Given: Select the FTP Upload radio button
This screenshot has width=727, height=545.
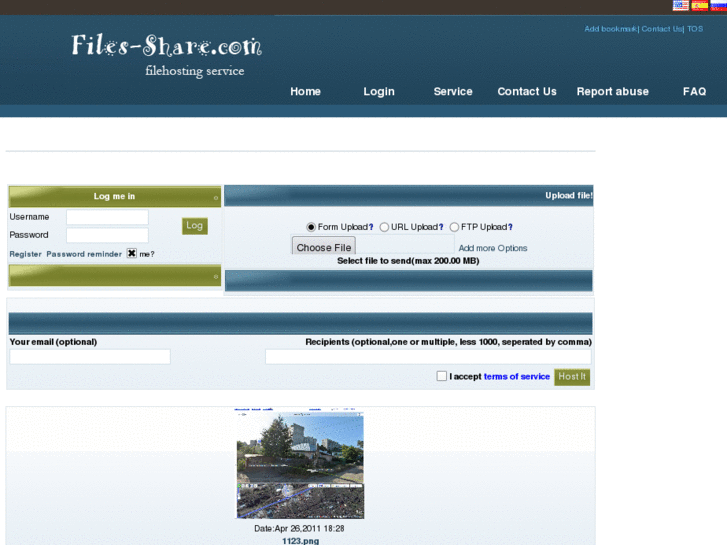Looking at the screenshot, I should [x=454, y=227].
